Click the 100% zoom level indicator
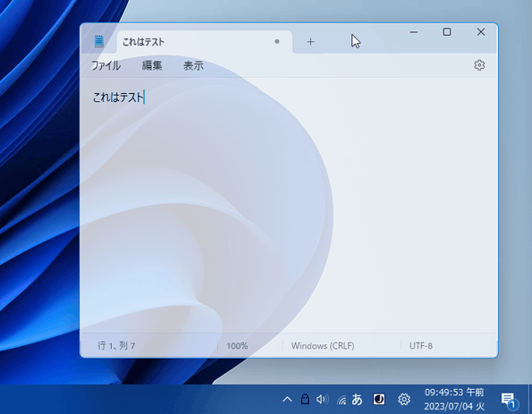This screenshot has width=532, height=414. coord(237,346)
